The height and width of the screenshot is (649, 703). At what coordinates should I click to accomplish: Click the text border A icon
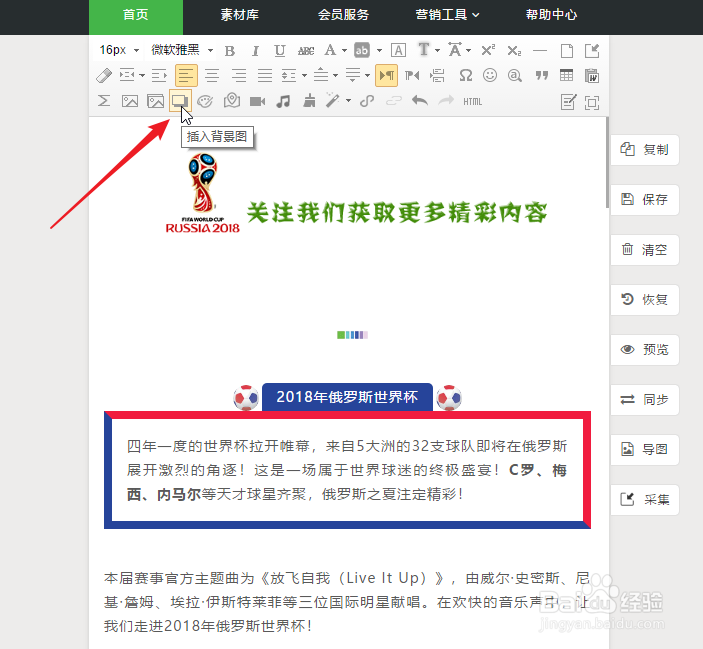click(398, 51)
